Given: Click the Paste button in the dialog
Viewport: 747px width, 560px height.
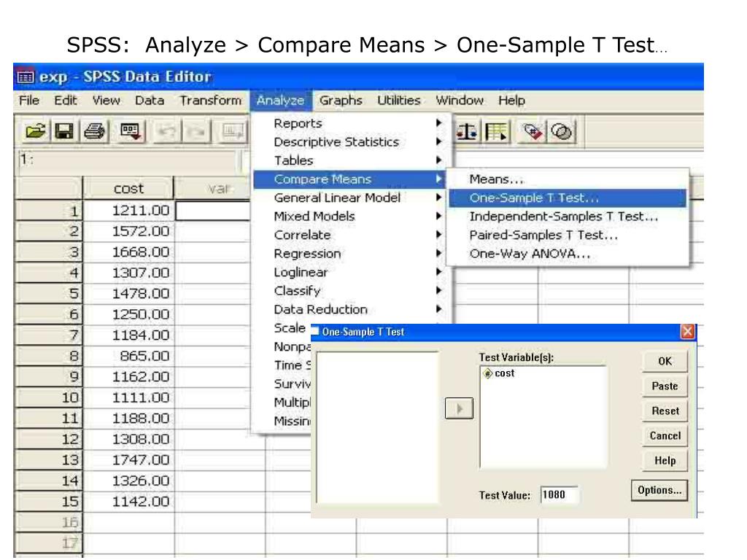Looking at the screenshot, I should click(665, 386).
